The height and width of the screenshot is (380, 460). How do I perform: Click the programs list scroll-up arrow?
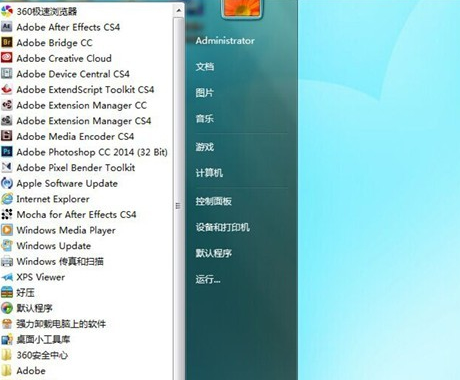pos(179,10)
